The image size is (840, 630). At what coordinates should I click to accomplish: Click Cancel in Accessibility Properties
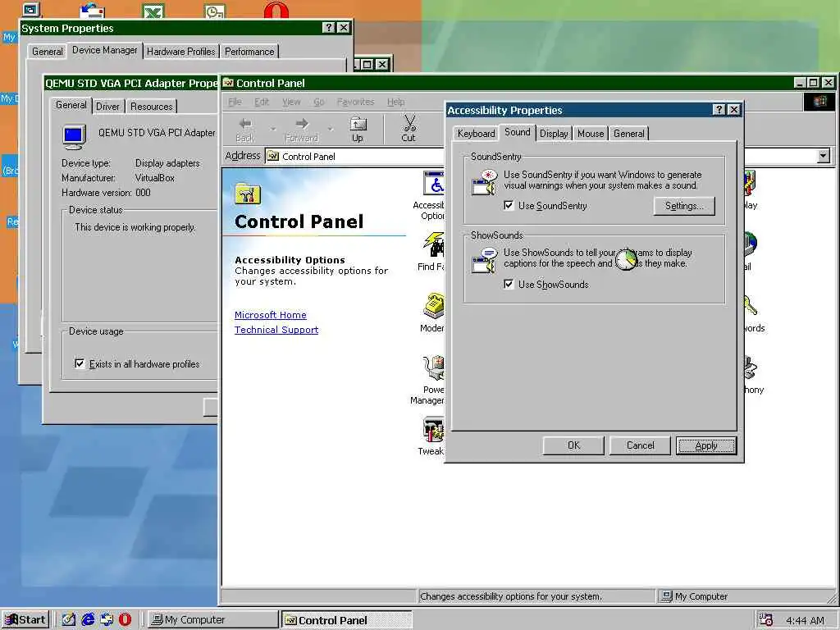click(640, 445)
